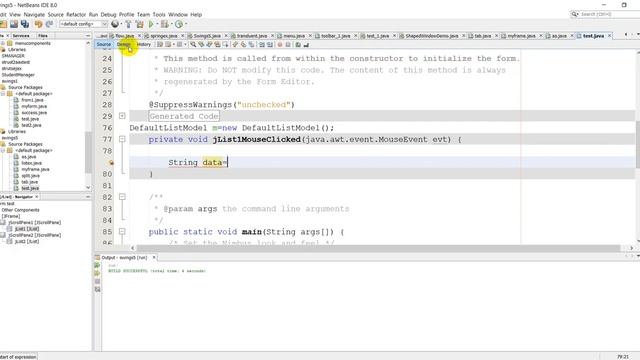This screenshot has width=640, height=360.
Task: Click the Stop Macro Recording icon
Action: (288, 44)
